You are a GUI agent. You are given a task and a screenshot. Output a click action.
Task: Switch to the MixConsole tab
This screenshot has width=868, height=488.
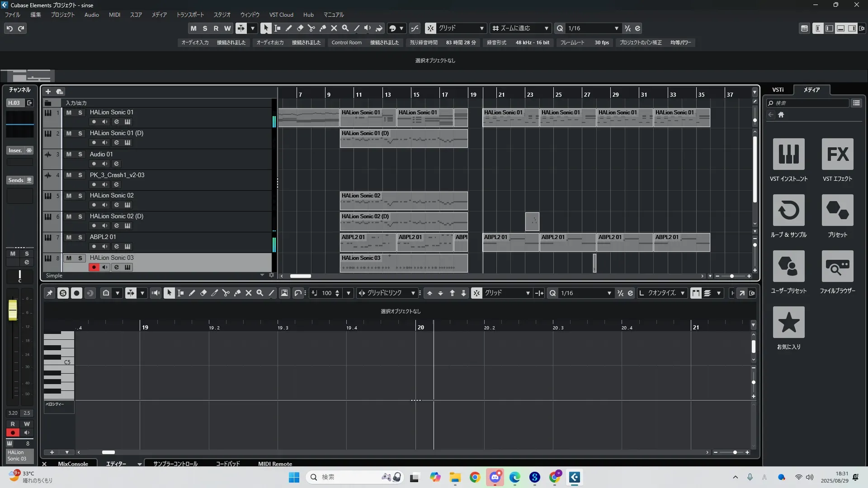(x=73, y=464)
